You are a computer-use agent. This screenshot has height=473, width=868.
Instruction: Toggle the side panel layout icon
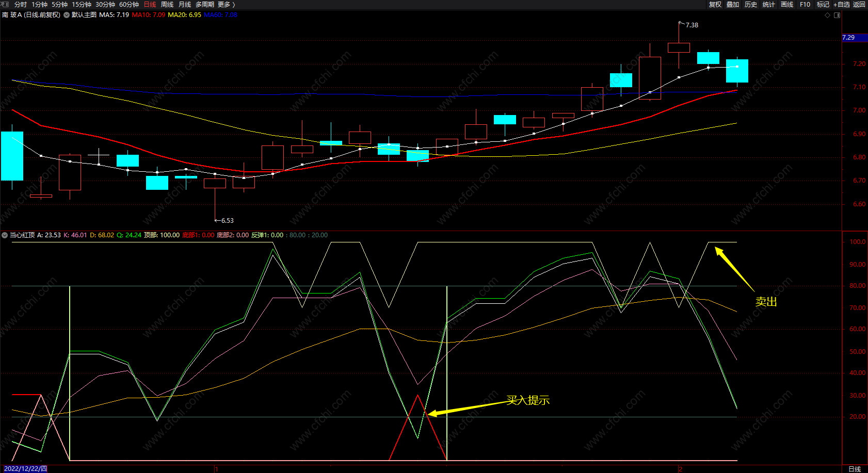pos(837,15)
